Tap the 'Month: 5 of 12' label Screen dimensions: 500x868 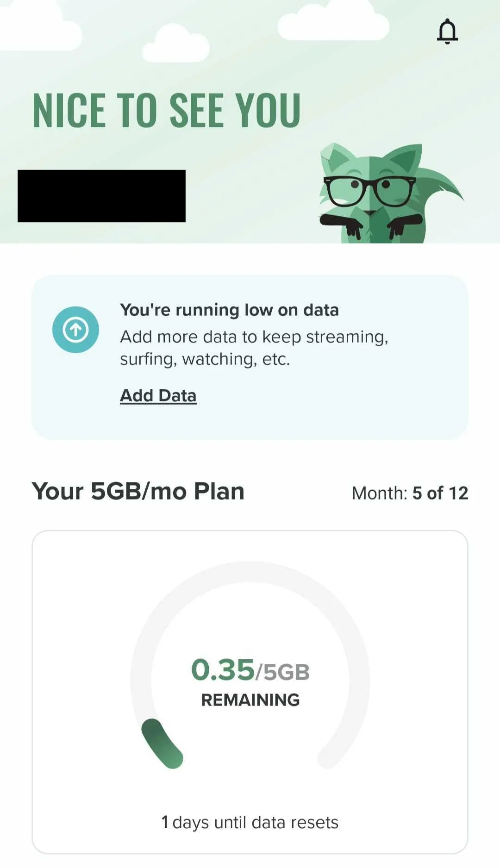[410, 493]
